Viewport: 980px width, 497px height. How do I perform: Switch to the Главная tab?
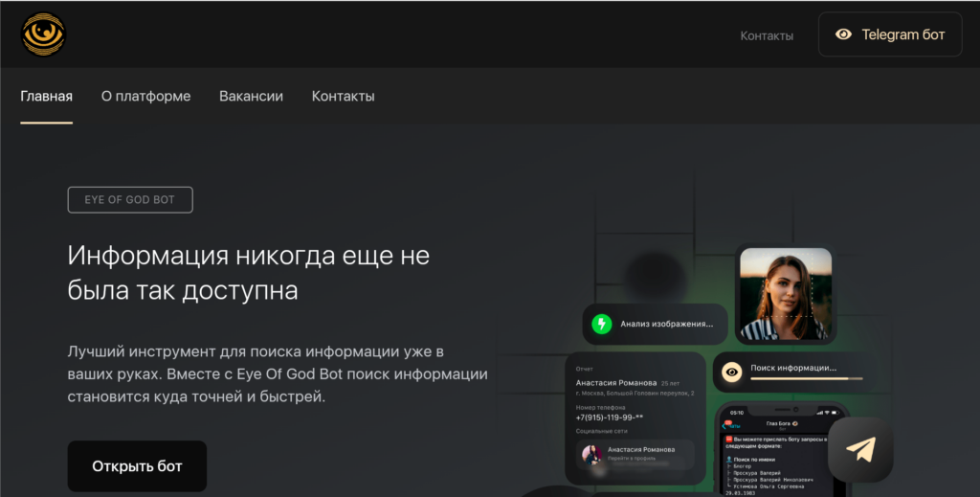click(x=46, y=97)
